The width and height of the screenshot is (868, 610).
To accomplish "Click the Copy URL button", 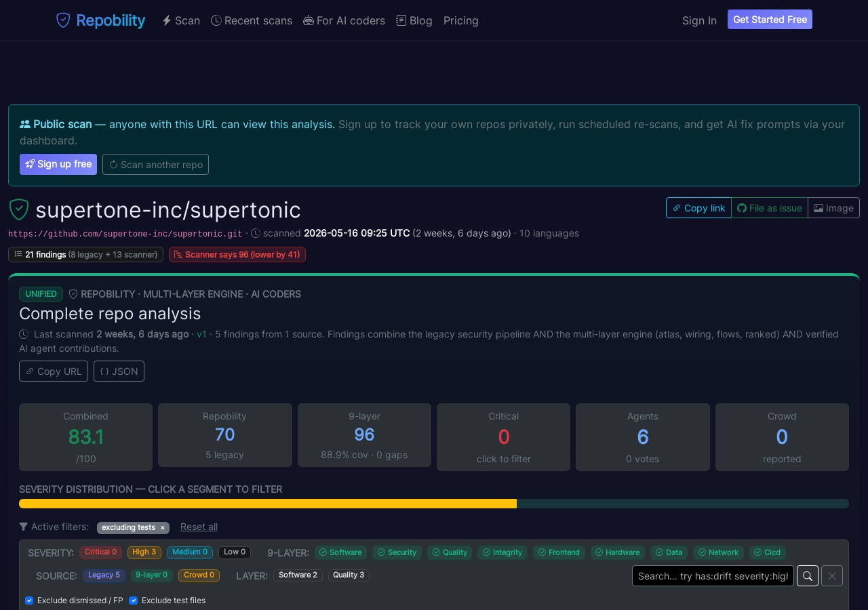I will click(x=54, y=371).
